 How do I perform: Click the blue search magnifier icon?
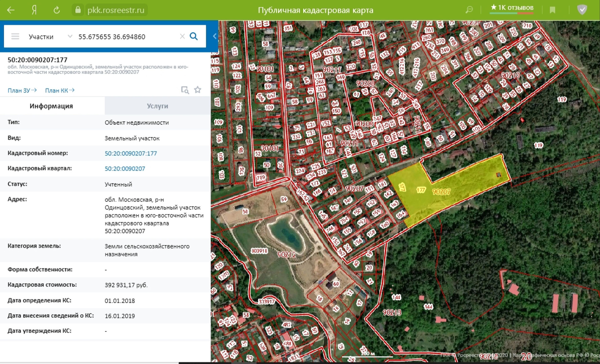click(194, 37)
